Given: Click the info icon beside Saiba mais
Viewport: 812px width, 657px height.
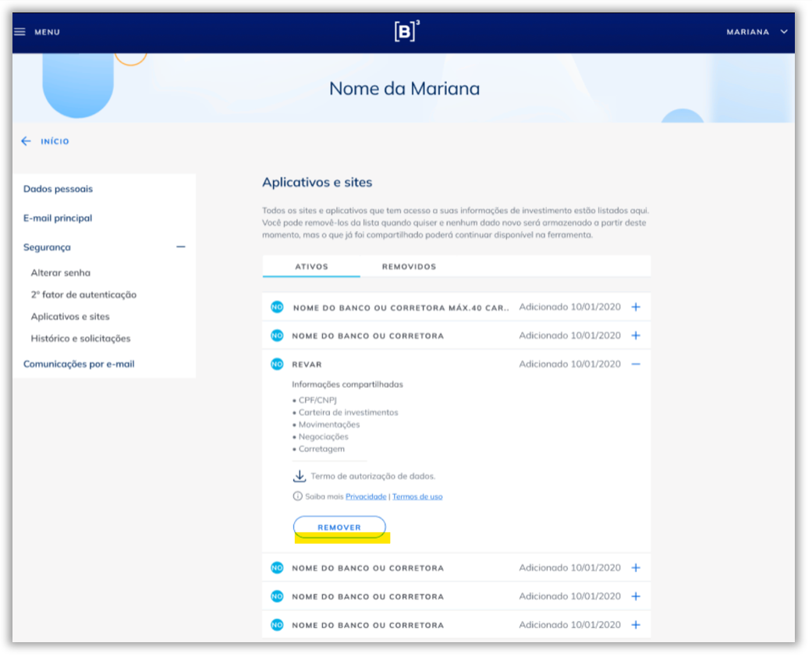Looking at the screenshot, I should [x=297, y=496].
